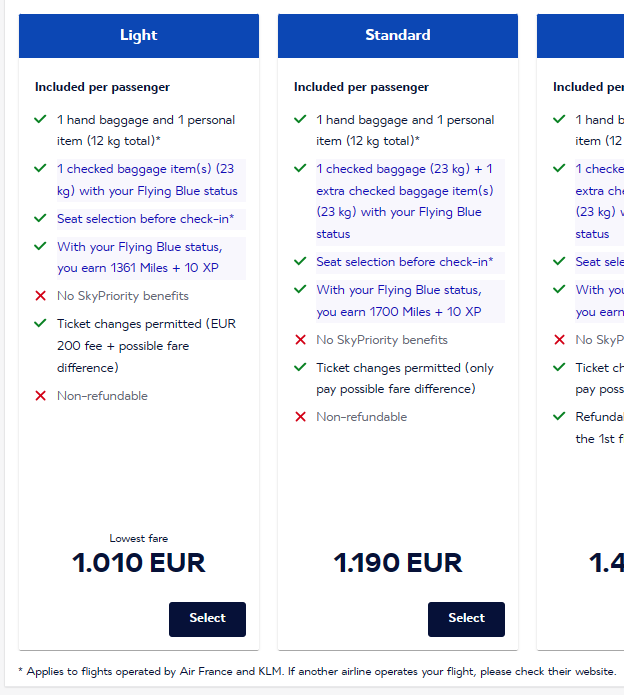624x695 pixels.
Task: Click check icon beside Standard ticket changes
Action: [300, 367]
